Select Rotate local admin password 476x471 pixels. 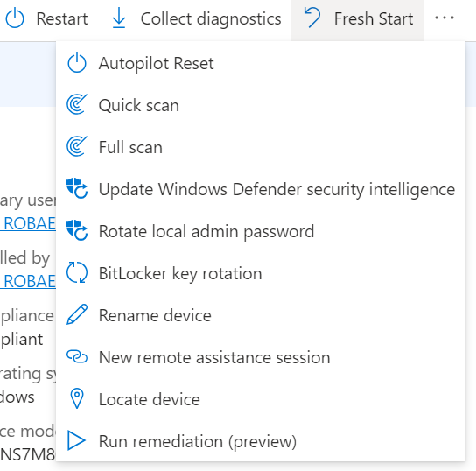coord(261,231)
